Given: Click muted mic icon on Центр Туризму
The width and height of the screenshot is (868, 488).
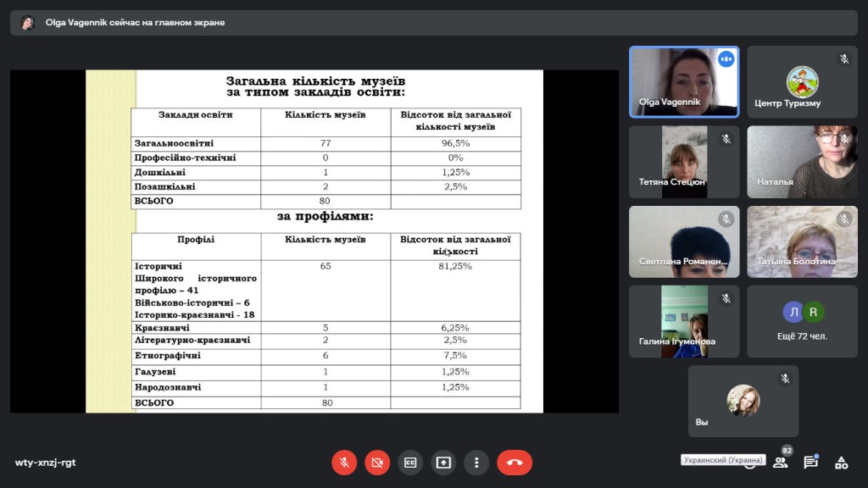Looking at the screenshot, I should pos(843,59).
